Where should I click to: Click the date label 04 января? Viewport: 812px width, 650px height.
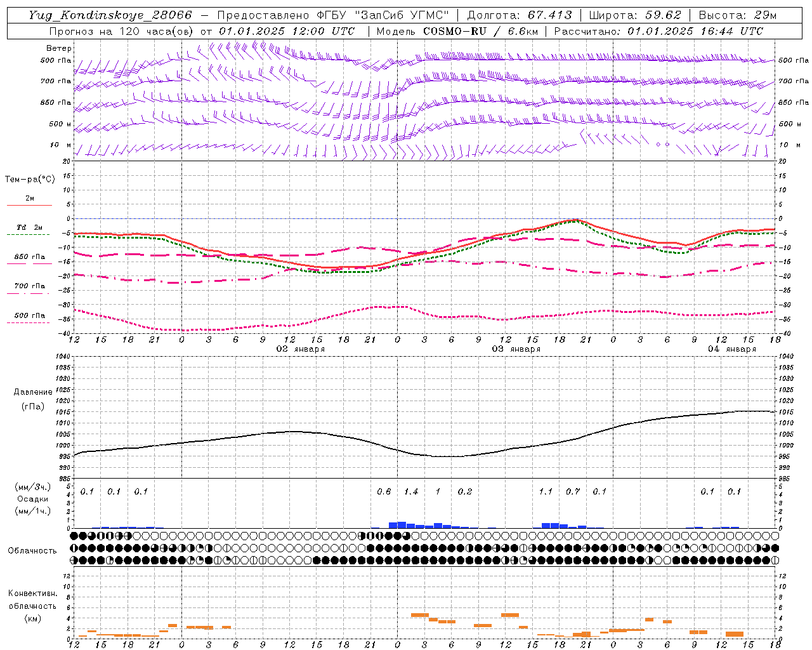tap(732, 349)
